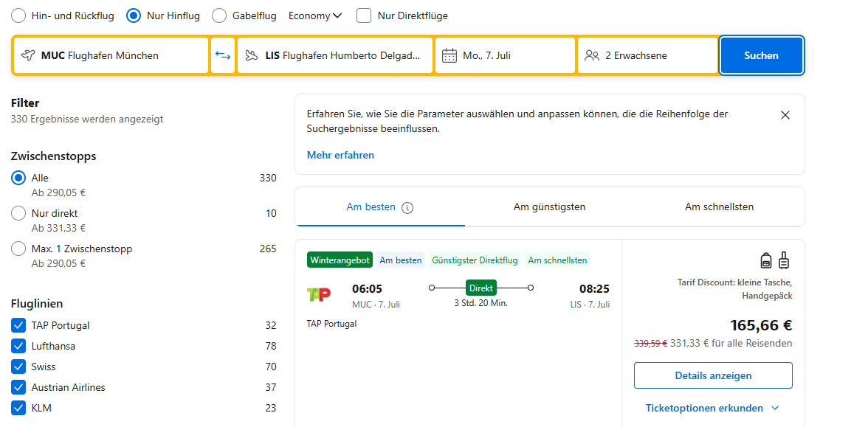The image size is (868, 427).
Task: Select Max. 1 Zwischenstopp filter
Action: [18, 249]
